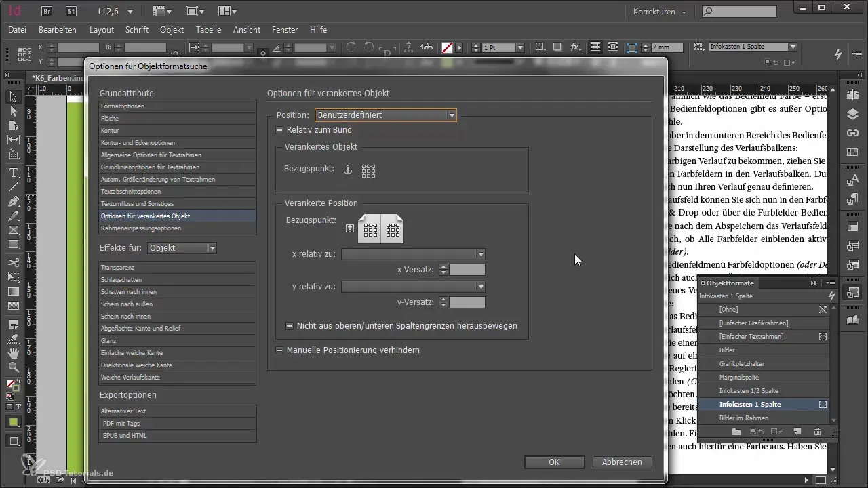868x488 pixels.
Task: Click the stroke color none swatch in control bar
Action: coord(447,47)
